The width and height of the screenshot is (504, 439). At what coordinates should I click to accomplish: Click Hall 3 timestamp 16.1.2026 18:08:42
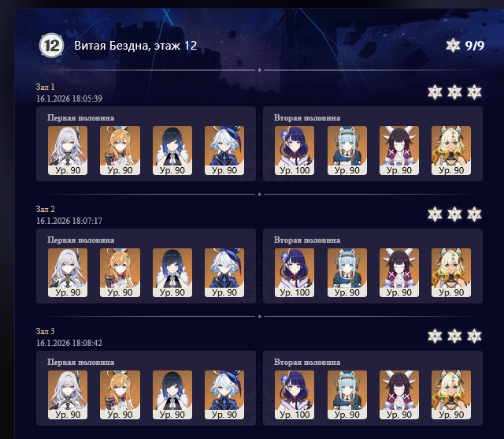[69, 343]
